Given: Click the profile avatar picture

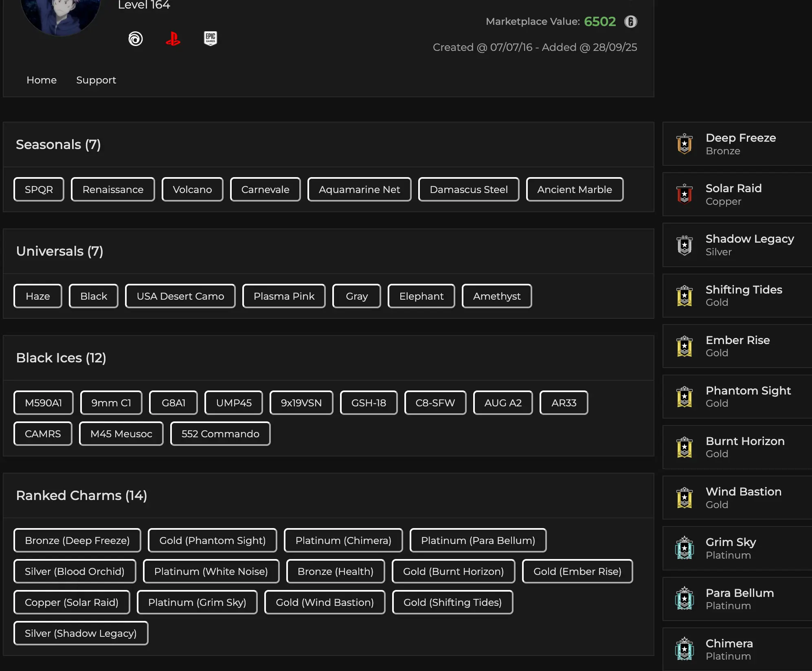Looking at the screenshot, I should [60, 14].
